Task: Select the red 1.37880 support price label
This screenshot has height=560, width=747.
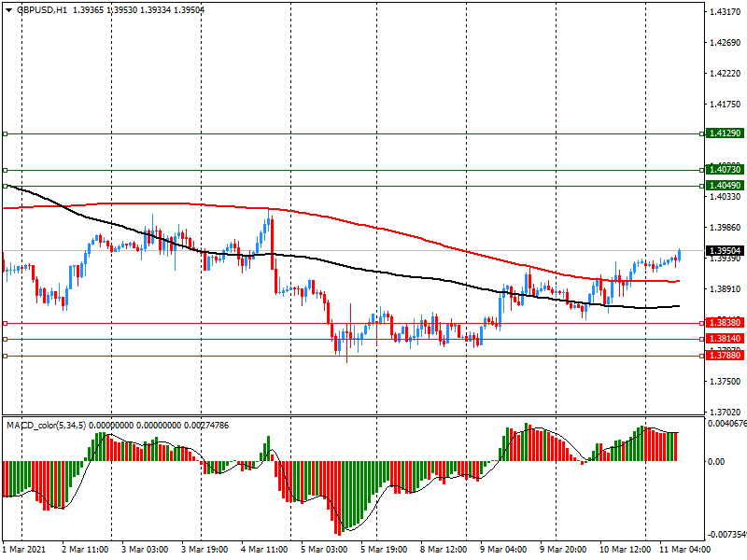Action: [x=726, y=356]
